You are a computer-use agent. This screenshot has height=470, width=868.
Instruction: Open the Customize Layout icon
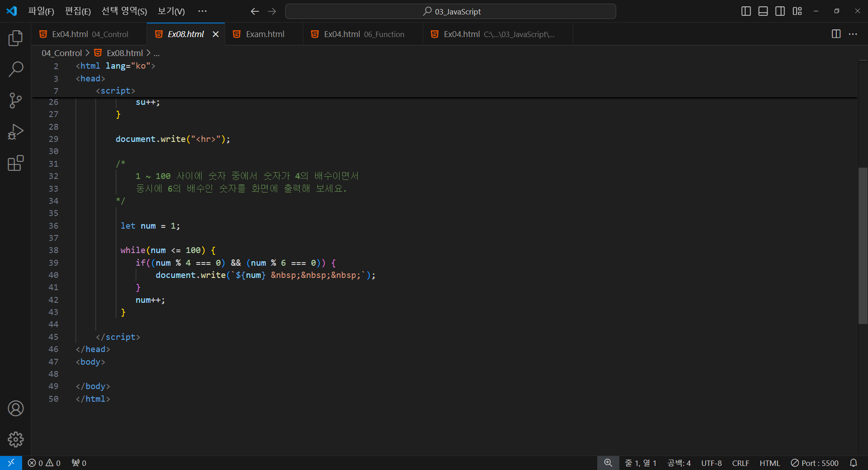(x=797, y=11)
